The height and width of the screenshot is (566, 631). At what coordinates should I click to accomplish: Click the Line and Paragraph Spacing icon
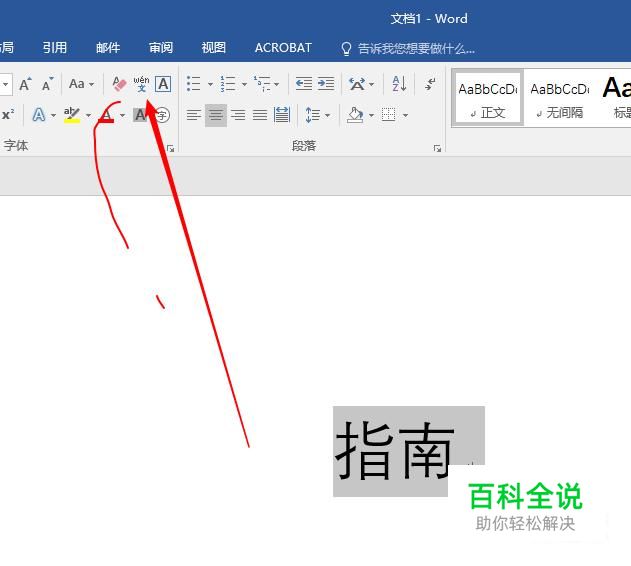[313, 115]
